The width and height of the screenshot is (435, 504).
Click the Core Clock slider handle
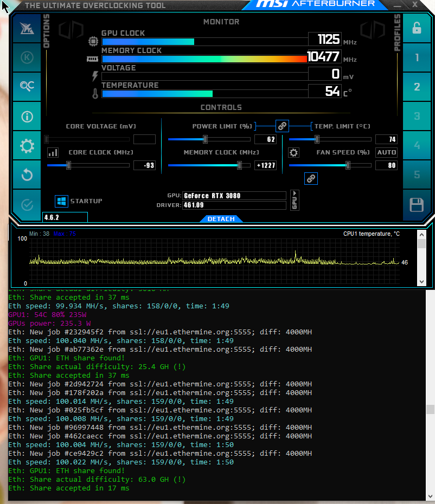[x=68, y=165]
